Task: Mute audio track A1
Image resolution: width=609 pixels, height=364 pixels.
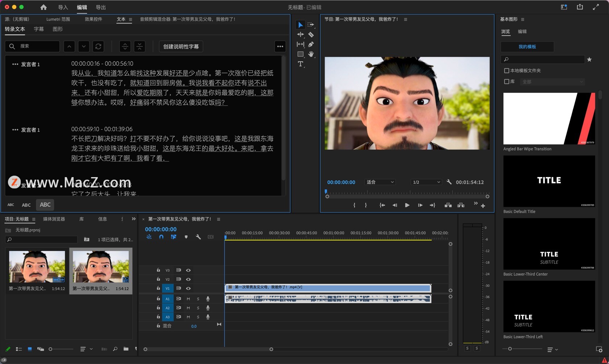Action: [x=188, y=299]
